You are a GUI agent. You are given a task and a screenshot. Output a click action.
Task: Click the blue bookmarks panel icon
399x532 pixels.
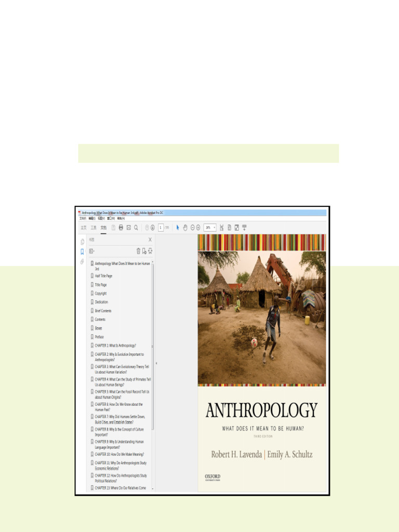tap(82, 252)
